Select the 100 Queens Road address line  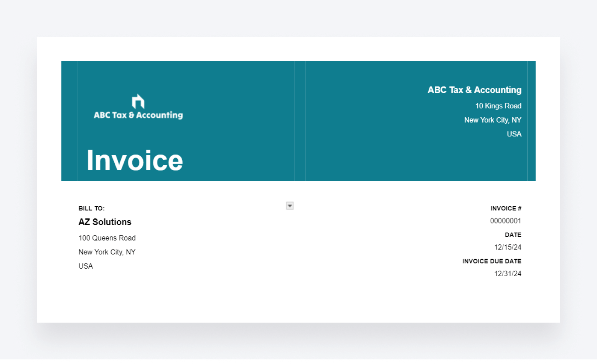tap(107, 238)
